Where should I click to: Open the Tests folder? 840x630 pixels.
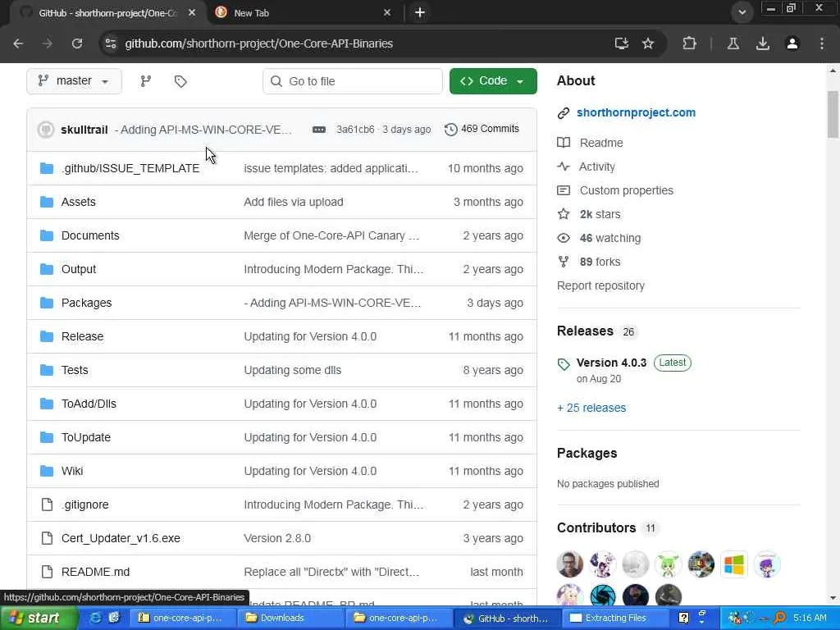(x=75, y=370)
